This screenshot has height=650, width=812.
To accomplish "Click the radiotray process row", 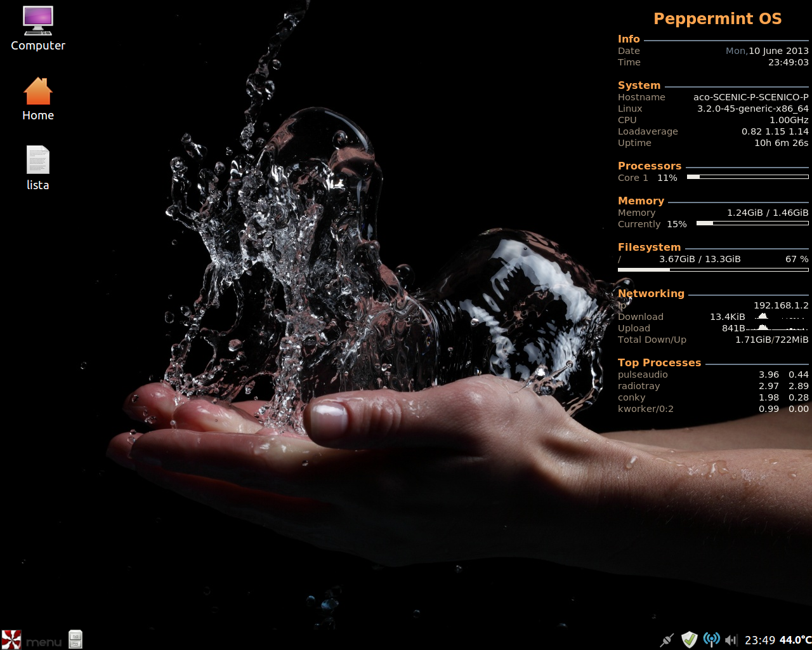I will click(713, 386).
